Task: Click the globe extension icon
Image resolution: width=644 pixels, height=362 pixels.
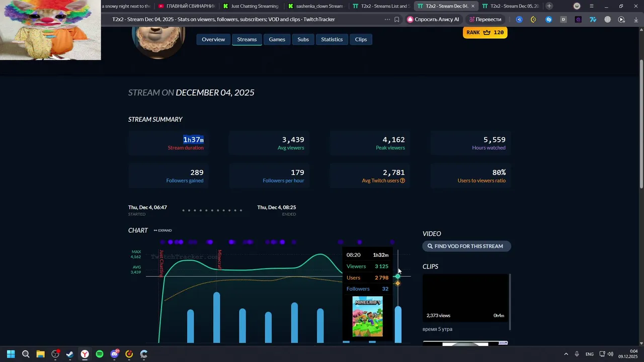Action: point(607,20)
